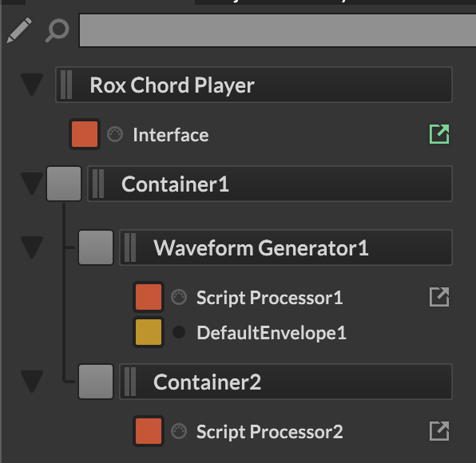Click the pencil edit icon
The image size is (476, 463).
(x=19, y=30)
